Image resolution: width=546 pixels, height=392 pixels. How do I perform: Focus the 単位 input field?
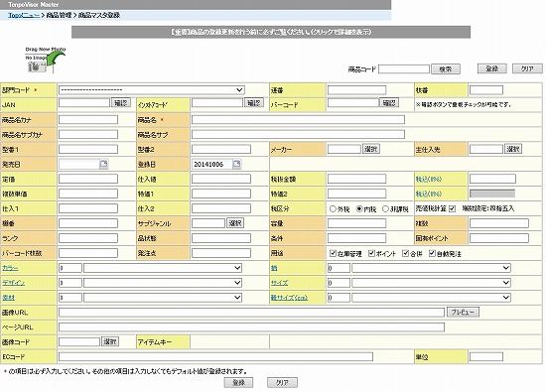pos(486,356)
